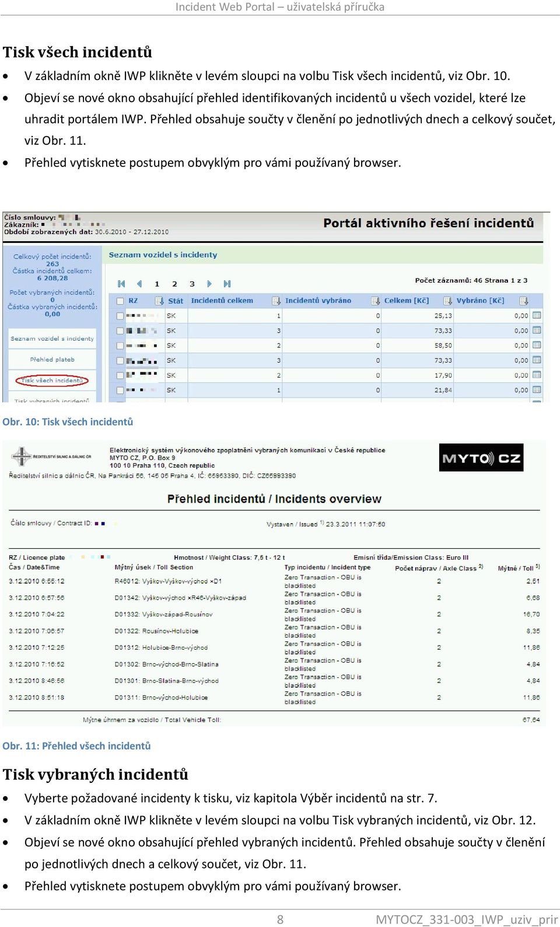Go to first page of vehicle list
Screen dimensions: 560x927
[121, 284]
